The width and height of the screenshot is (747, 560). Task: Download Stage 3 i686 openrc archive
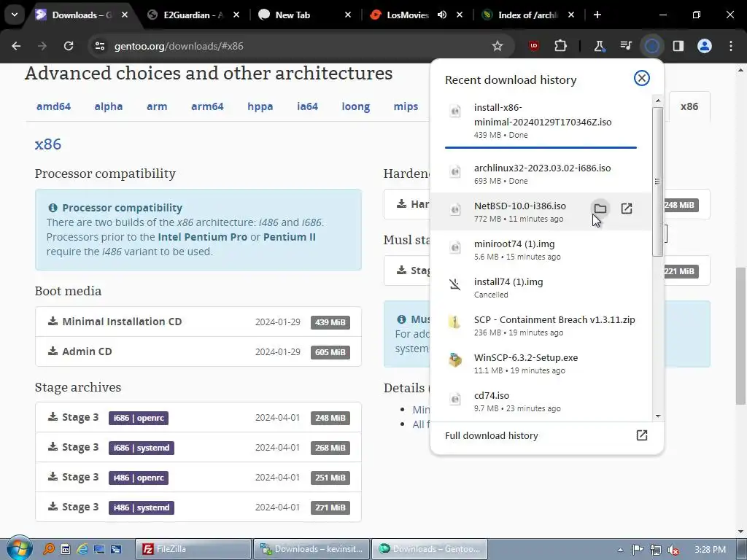click(x=198, y=418)
